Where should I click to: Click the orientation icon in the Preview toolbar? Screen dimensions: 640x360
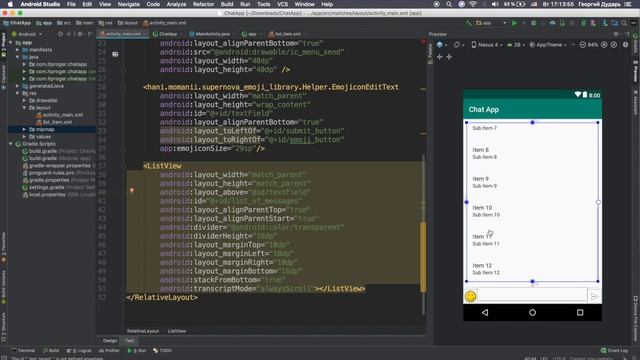(x=457, y=45)
